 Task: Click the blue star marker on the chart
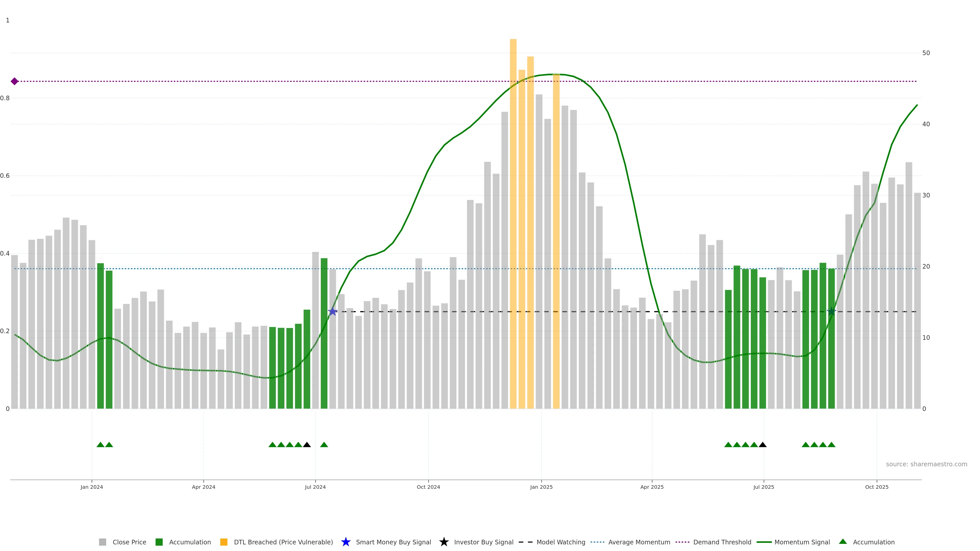click(x=333, y=311)
